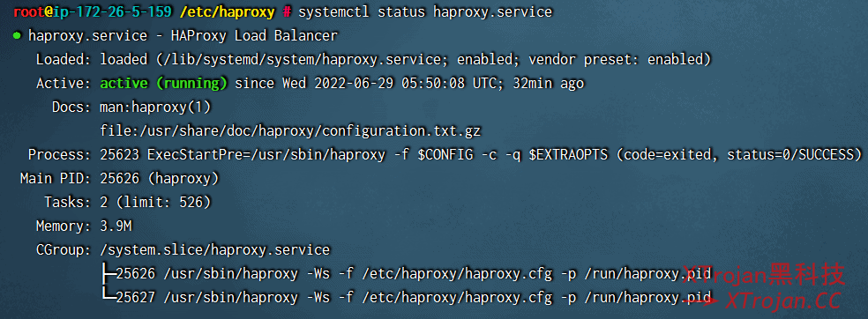The height and width of the screenshot is (319, 868).
Task: Click the 'systemctl status haproxy.service' command text
Action: pyautogui.click(x=425, y=12)
